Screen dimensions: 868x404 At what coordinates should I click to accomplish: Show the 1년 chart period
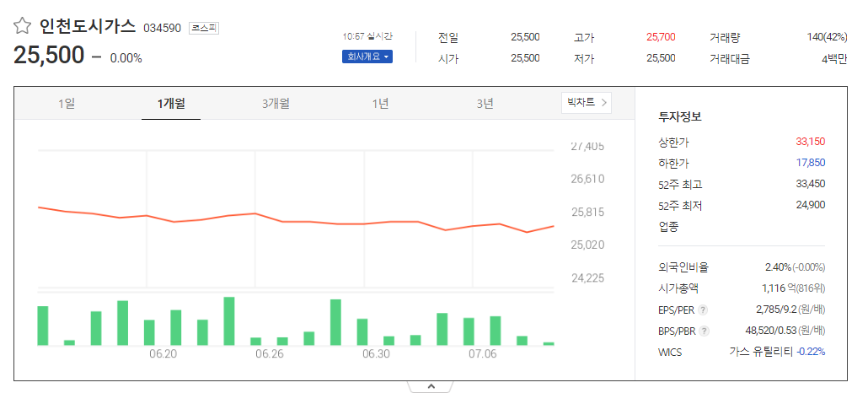tap(380, 104)
